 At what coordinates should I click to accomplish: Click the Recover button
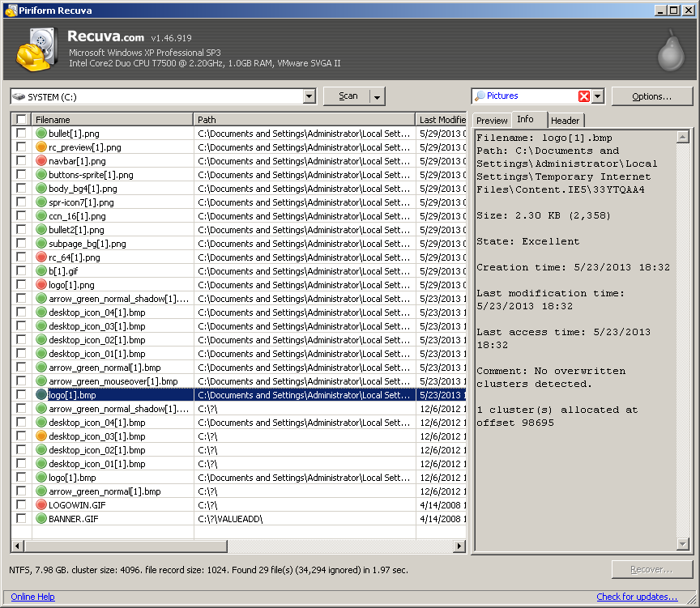[x=651, y=570]
